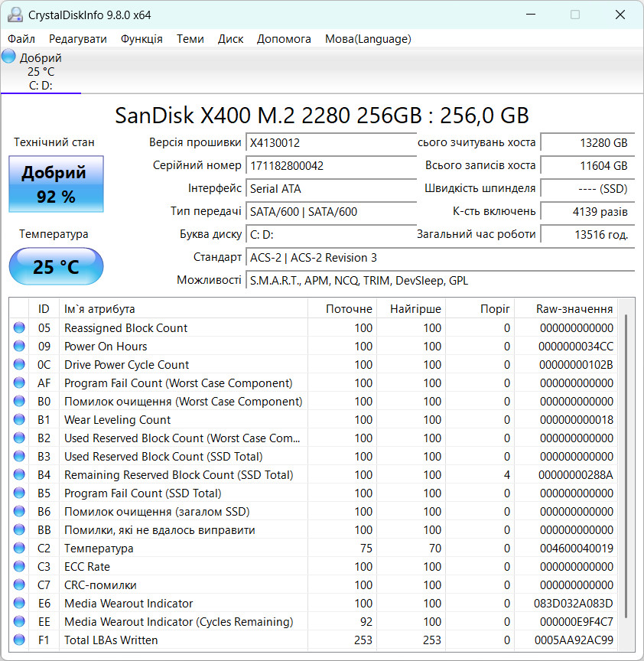
Task: Click status orb for Wear Leveling Count
Action: point(19,419)
